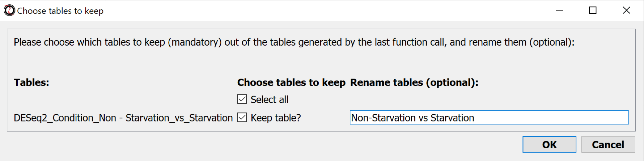Click the bold "Choose tables to keep" column header
The image size is (644, 161).
point(291,83)
